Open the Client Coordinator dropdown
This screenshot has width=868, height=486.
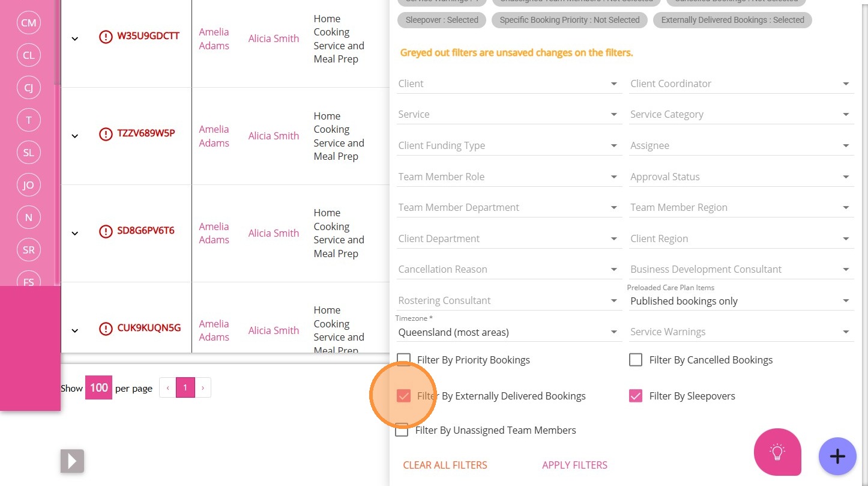(x=741, y=84)
